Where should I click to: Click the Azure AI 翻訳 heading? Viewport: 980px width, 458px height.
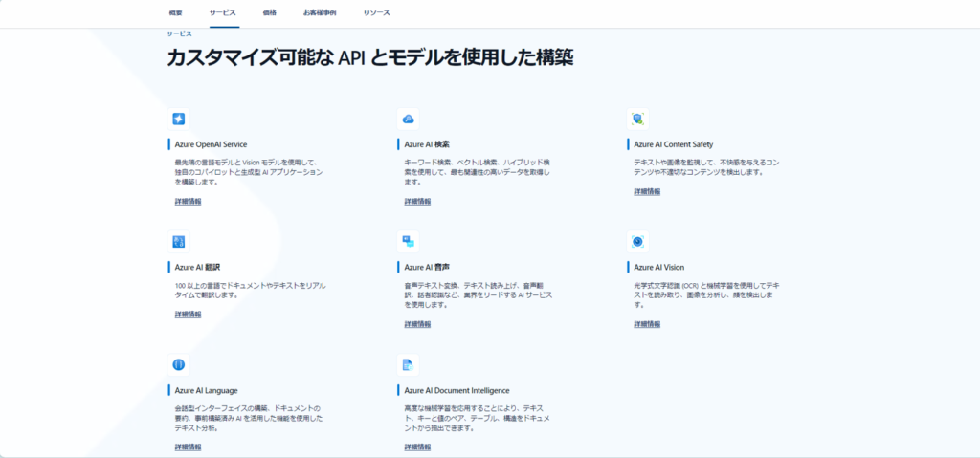tap(197, 267)
